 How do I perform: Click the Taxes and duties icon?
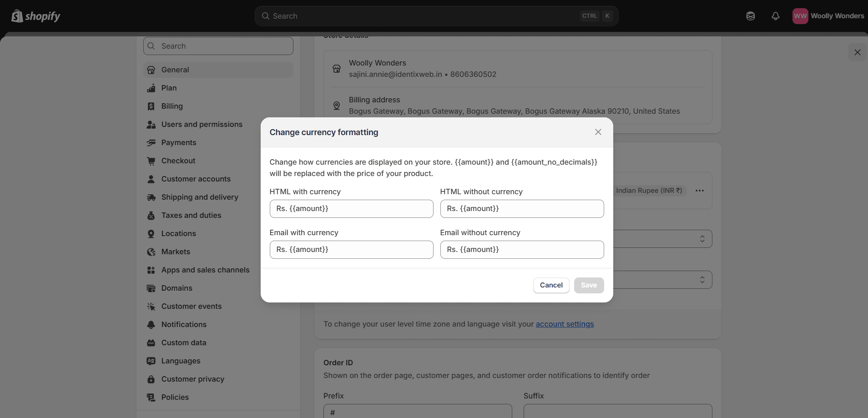point(151,215)
